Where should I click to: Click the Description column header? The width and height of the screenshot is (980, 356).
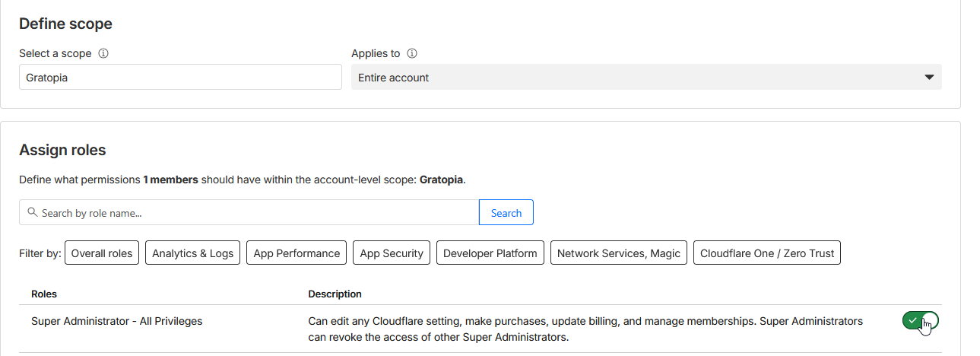click(335, 294)
